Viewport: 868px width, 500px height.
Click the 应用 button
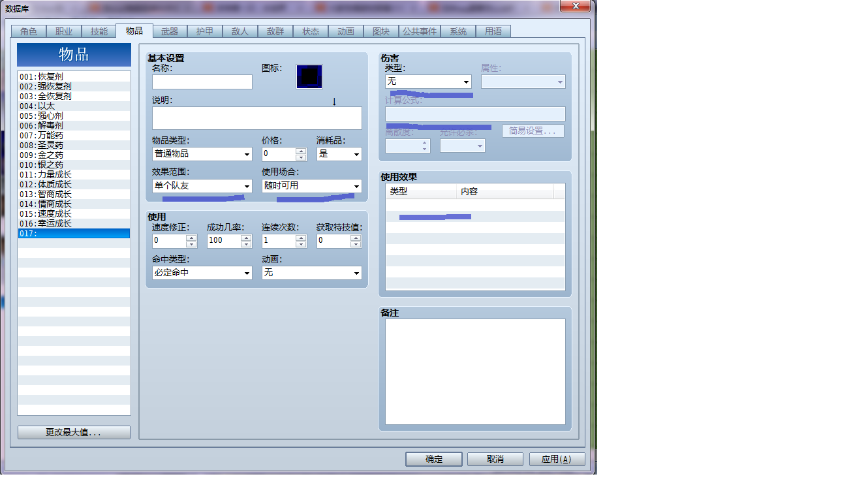(557, 459)
